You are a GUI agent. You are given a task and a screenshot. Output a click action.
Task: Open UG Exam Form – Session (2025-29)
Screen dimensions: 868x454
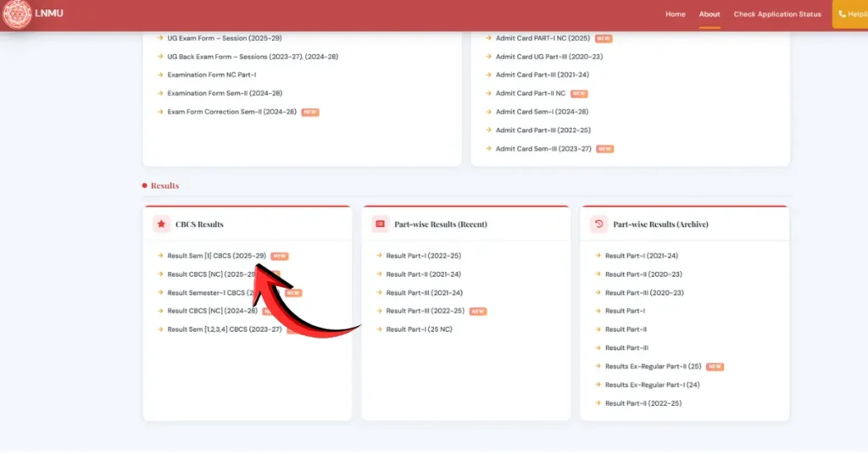point(224,38)
